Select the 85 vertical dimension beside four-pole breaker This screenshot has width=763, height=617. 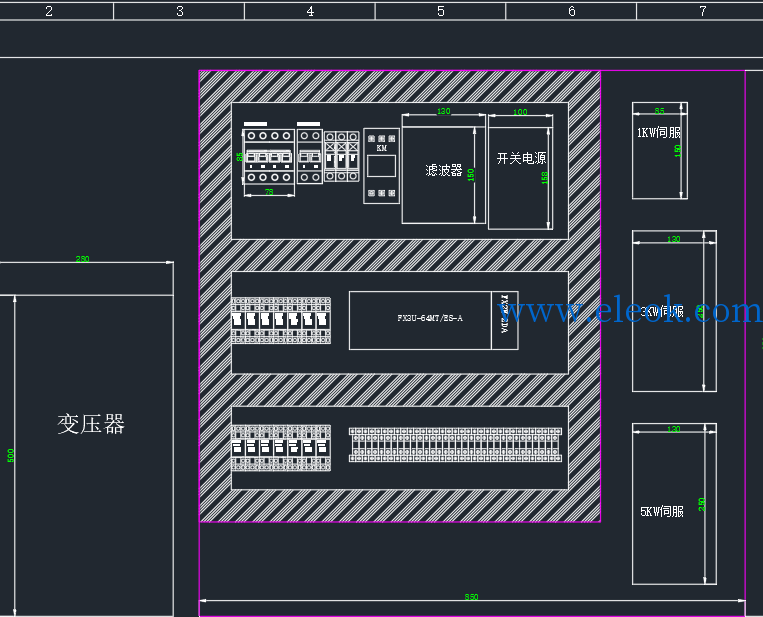(x=239, y=157)
